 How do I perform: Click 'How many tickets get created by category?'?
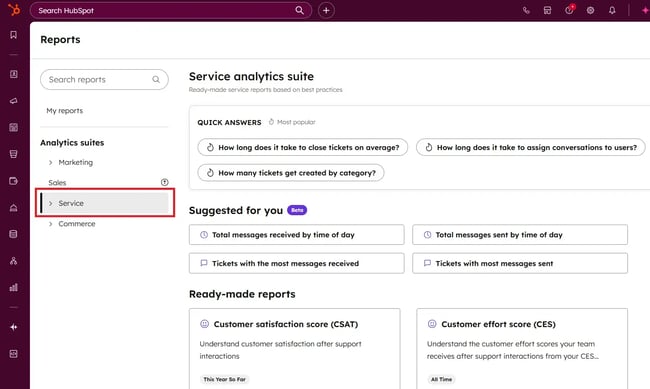coord(291,173)
